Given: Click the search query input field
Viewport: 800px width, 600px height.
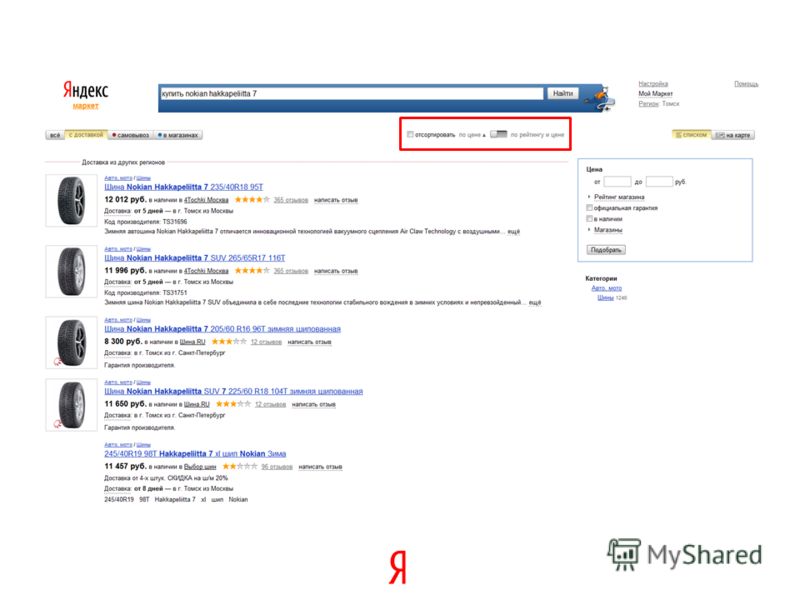Looking at the screenshot, I should pos(352,93).
